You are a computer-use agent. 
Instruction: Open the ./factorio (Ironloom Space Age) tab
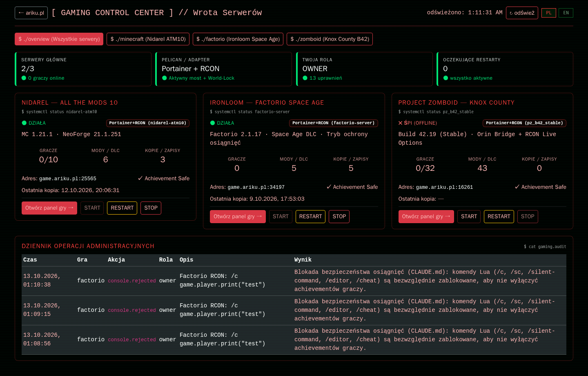click(x=238, y=39)
